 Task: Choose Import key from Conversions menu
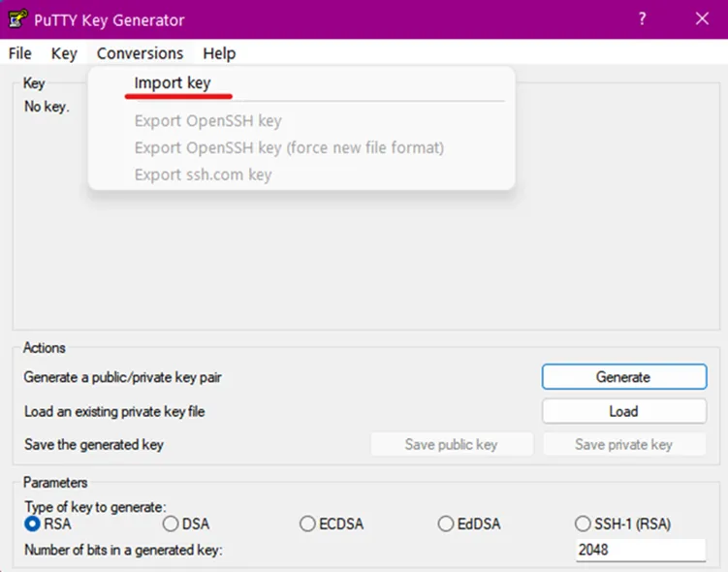coord(301,83)
